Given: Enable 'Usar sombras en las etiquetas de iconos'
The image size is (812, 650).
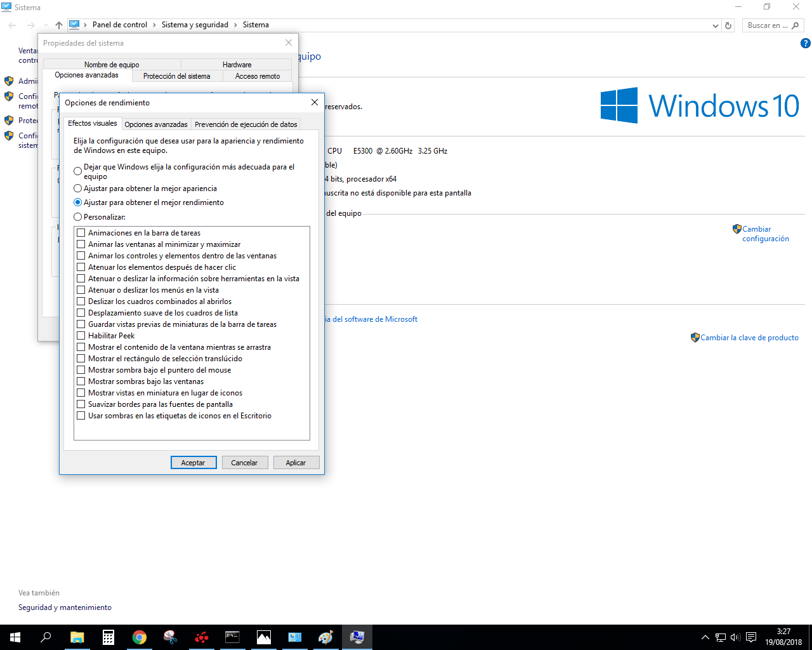Looking at the screenshot, I should coord(81,416).
